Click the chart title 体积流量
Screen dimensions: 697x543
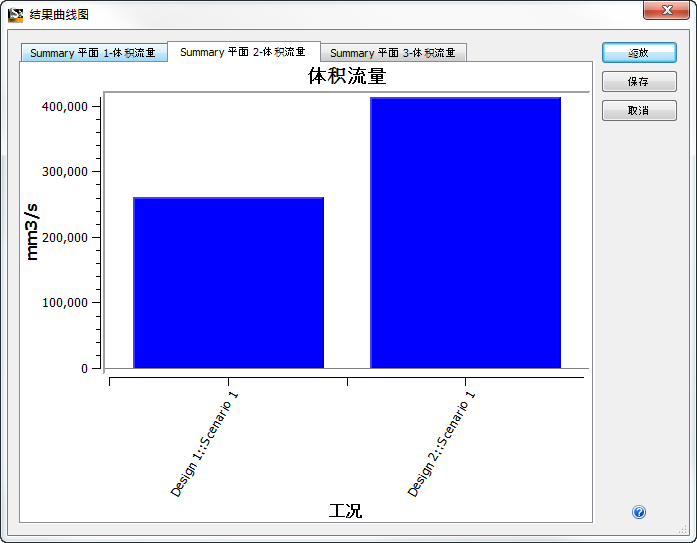(347, 76)
